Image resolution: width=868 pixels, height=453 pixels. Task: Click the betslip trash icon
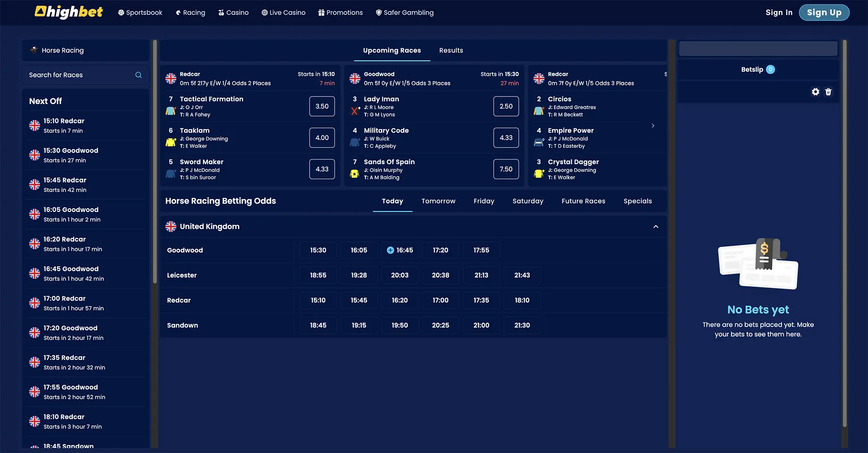click(x=828, y=92)
